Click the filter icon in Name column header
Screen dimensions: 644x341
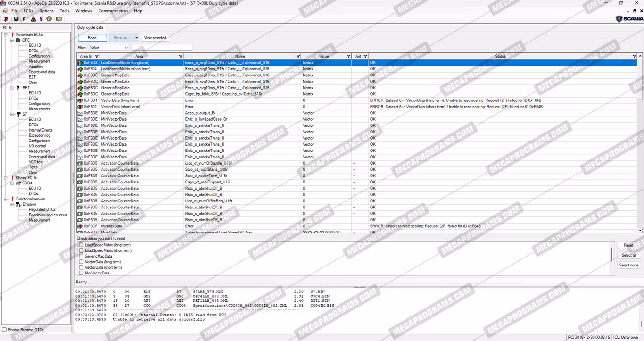[298, 56]
